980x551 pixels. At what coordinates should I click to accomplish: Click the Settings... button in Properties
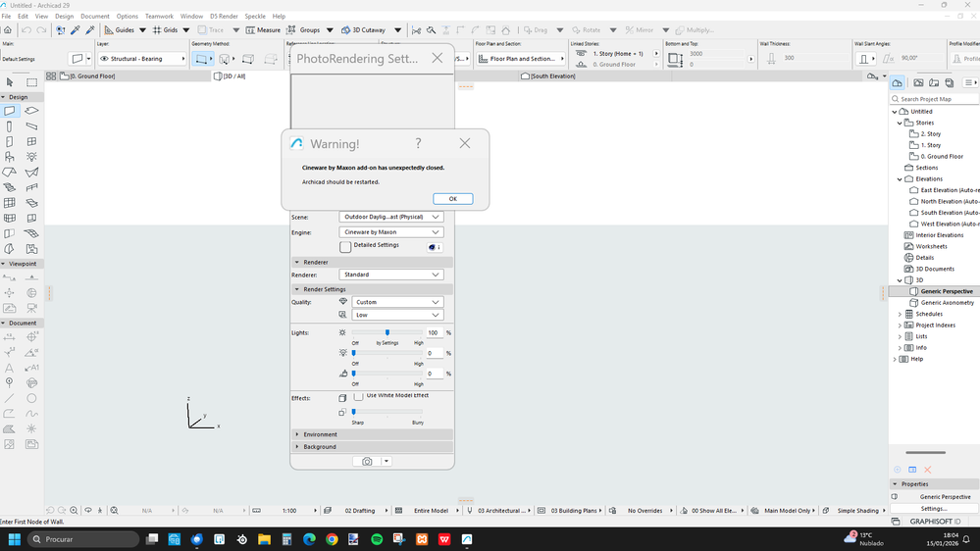coord(934,509)
